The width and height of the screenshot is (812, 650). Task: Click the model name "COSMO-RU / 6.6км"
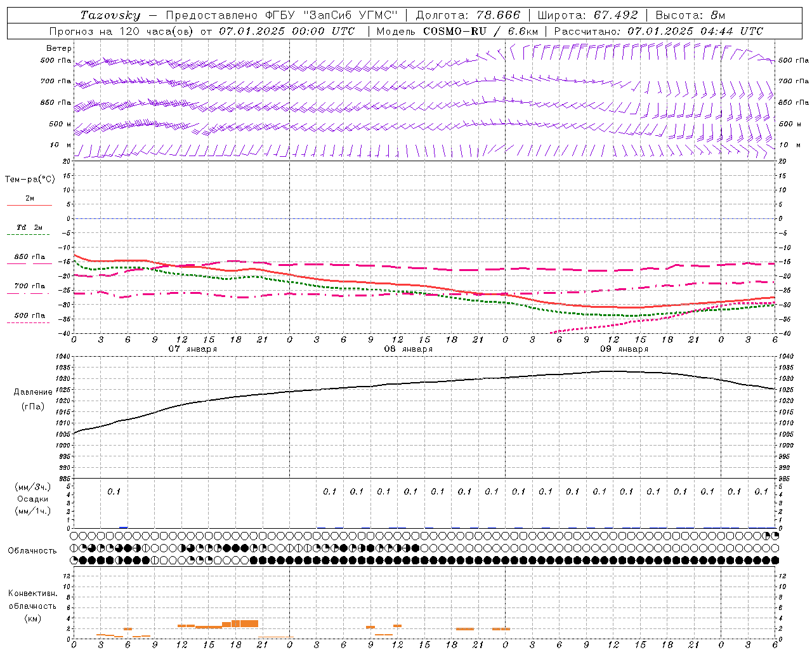click(480, 31)
